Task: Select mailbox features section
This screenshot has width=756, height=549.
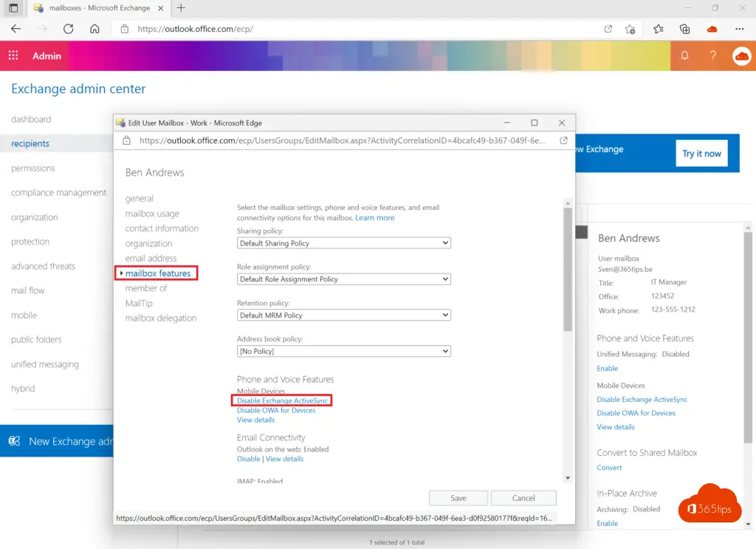Action: pos(158,273)
